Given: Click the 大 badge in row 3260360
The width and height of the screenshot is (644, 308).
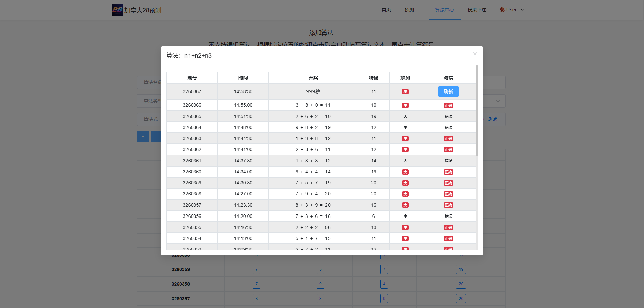Looking at the screenshot, I should click(x=405, y=172).
